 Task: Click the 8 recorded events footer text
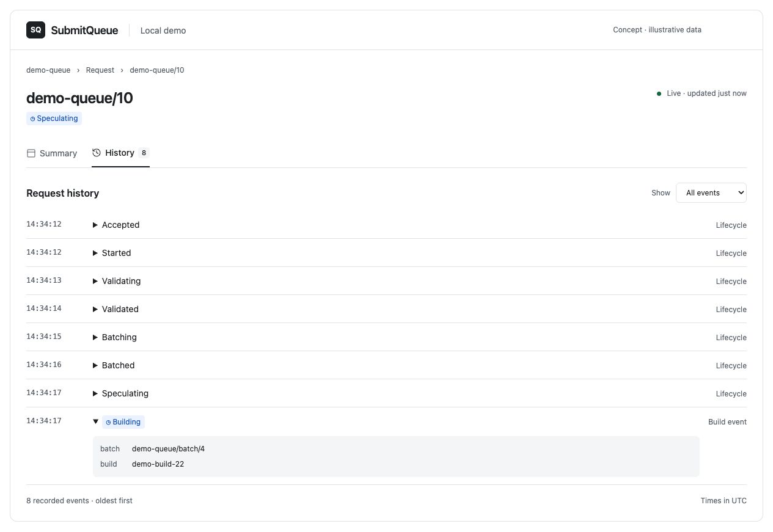[79, 501]
